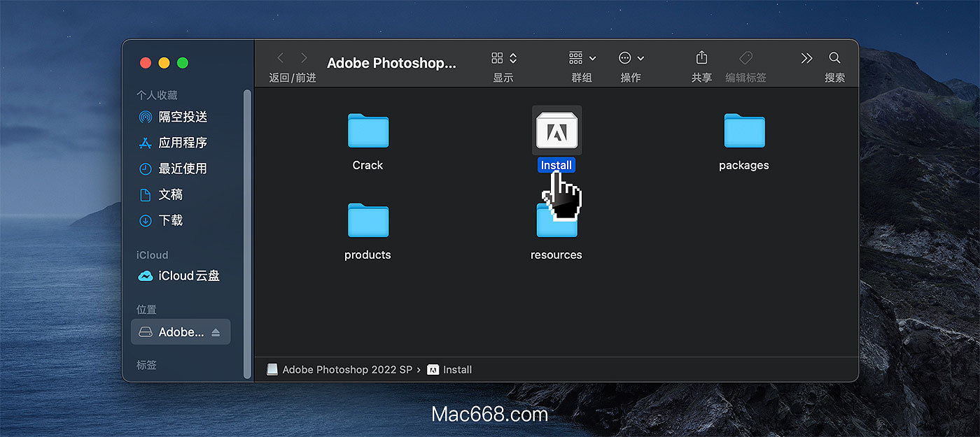Image resolution: width=980 pixels, height=437 pixels.
Task: Click Install in the path bar
Action: [449, 369]
